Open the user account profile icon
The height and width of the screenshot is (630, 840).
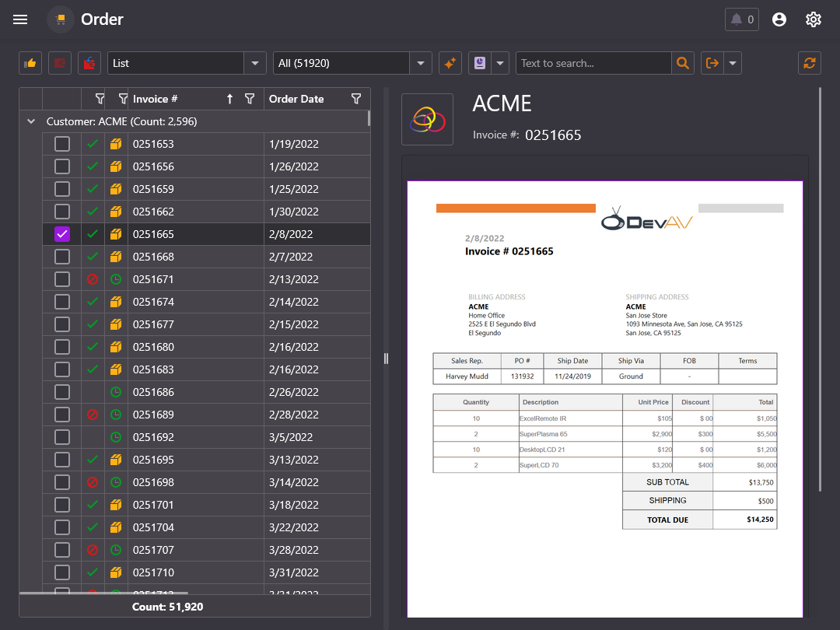[x=779, y=19]
